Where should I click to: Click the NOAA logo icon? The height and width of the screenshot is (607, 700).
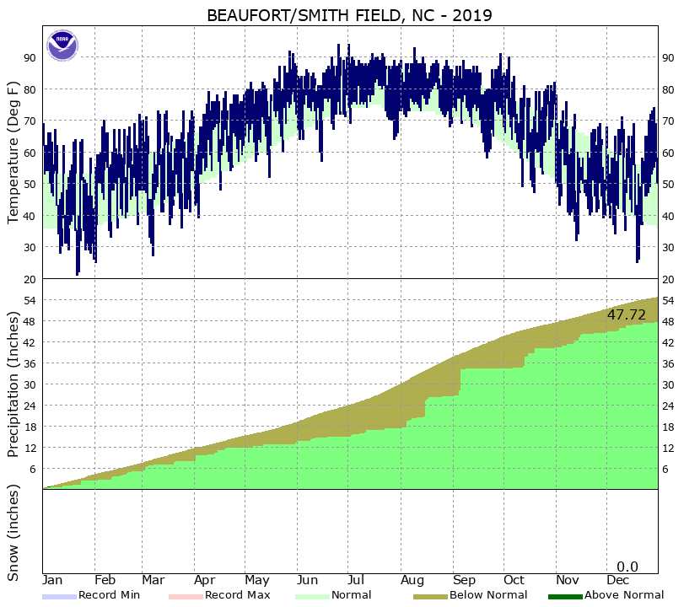tap(62, 45)
